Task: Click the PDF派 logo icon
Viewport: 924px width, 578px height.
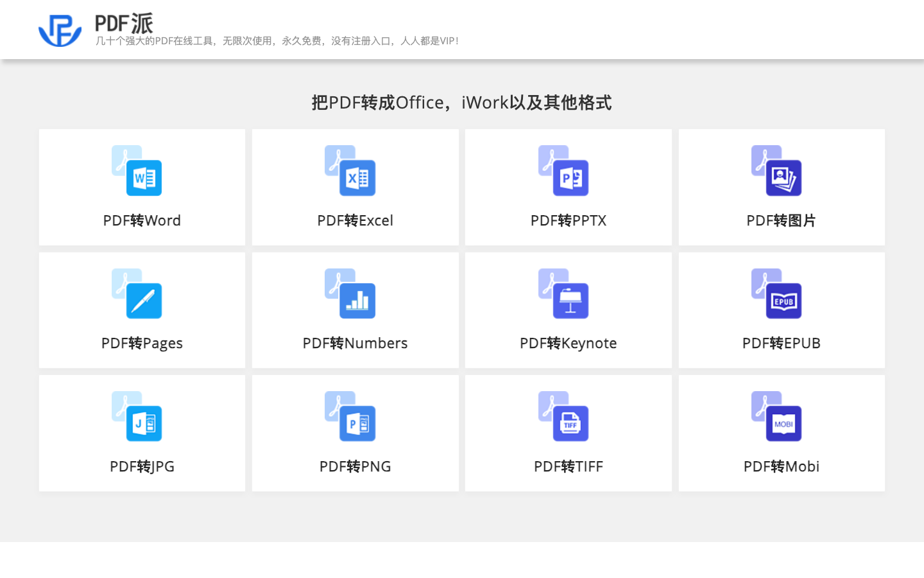Action: coord(60,30)
